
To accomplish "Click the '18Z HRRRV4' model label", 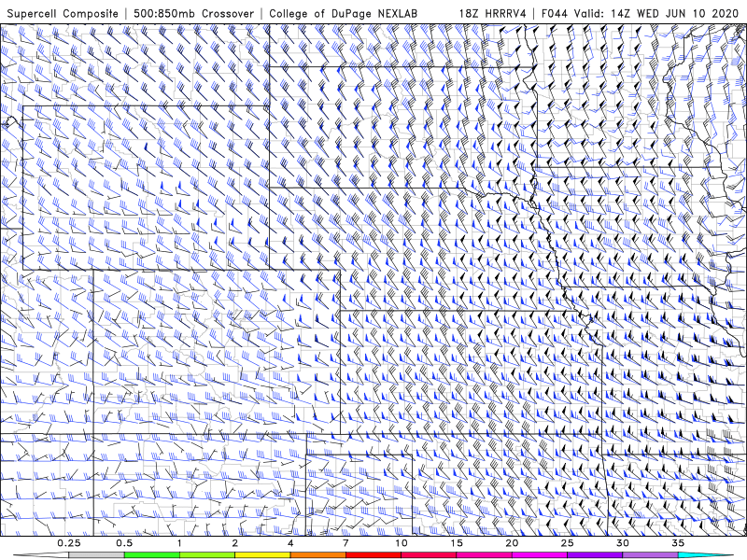I will (493, 14).
